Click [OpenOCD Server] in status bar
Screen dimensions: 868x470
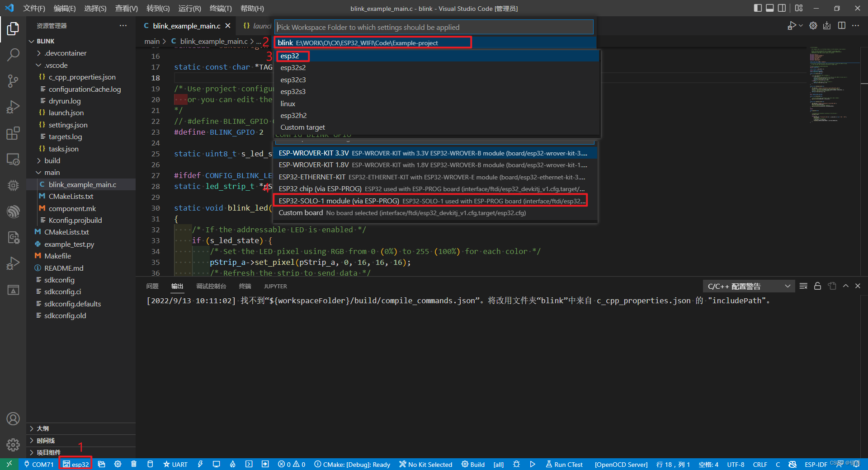621,464
